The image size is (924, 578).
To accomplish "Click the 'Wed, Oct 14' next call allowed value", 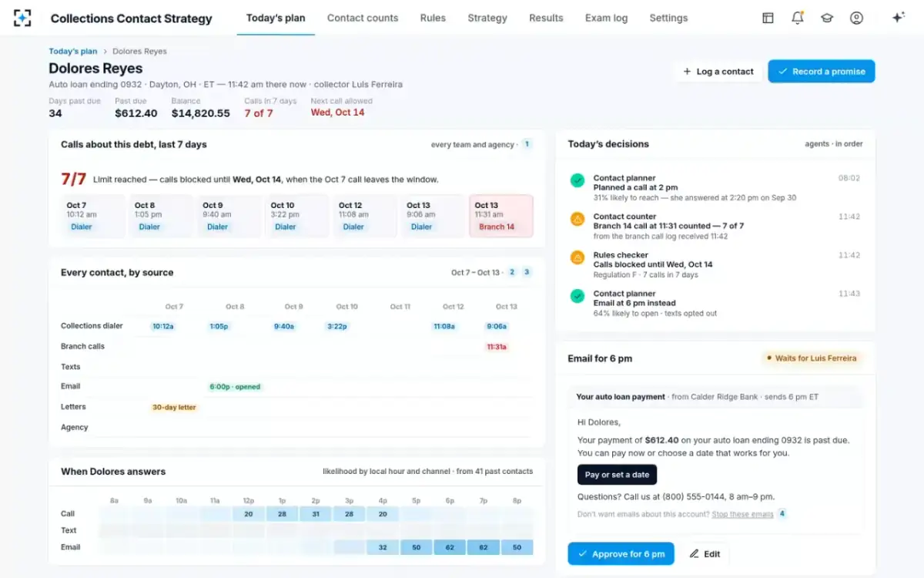I will (337, 113).
